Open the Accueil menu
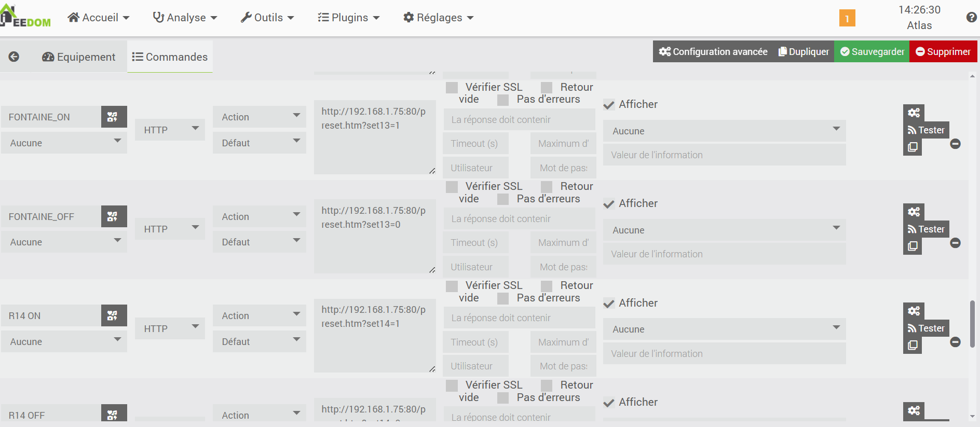Screen dimensions: 980x427 98,18
